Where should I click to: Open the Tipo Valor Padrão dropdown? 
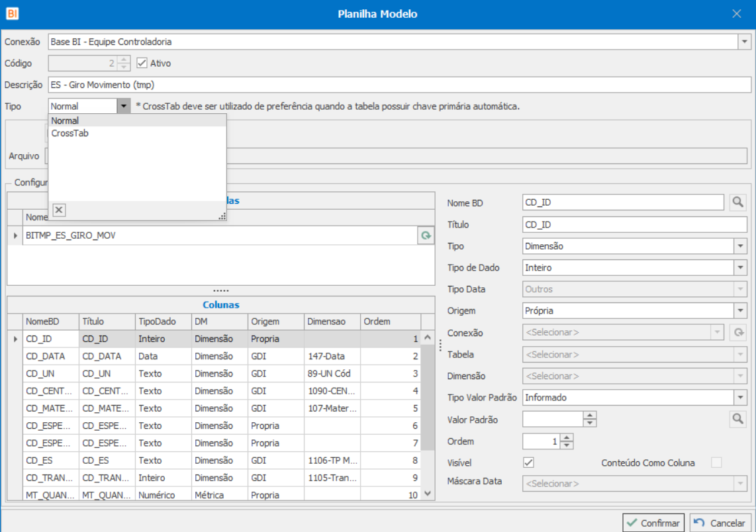739,398
